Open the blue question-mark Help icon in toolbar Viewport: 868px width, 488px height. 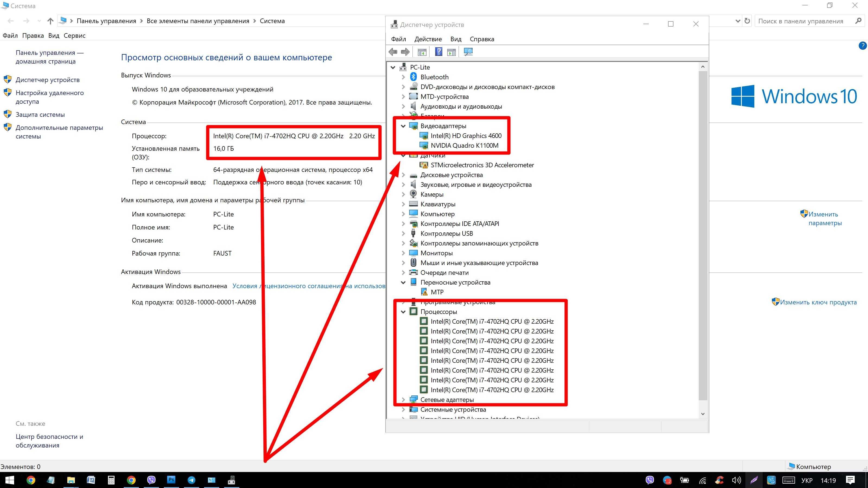438,52
